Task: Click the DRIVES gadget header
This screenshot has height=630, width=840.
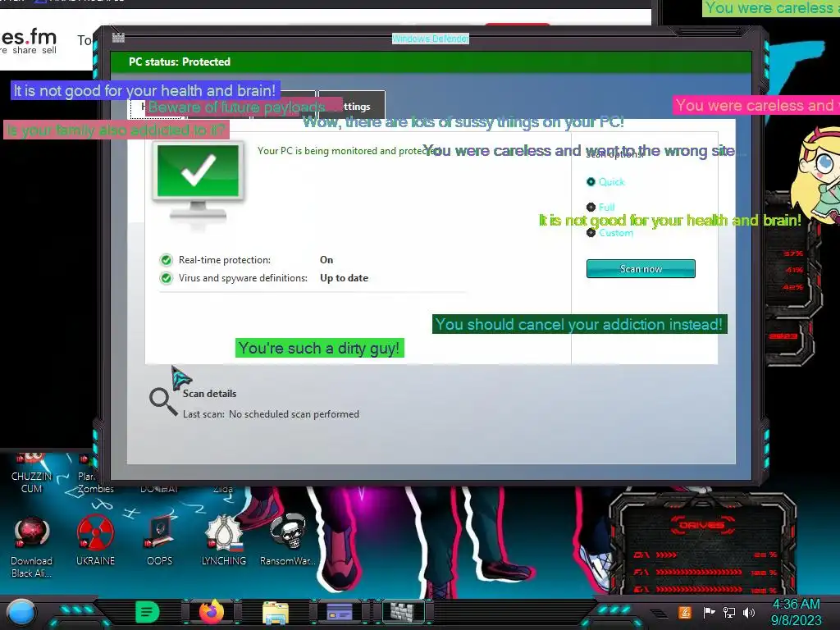Action: [x=702, y=524]
